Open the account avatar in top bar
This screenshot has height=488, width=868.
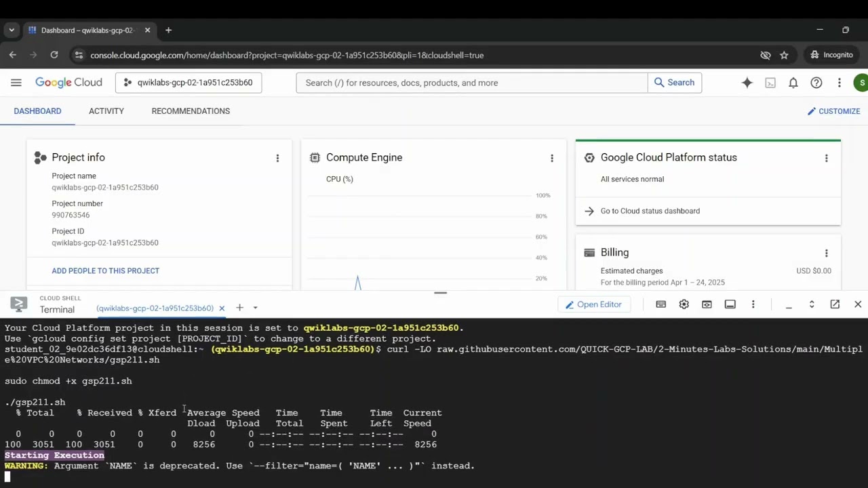(861, 83)
